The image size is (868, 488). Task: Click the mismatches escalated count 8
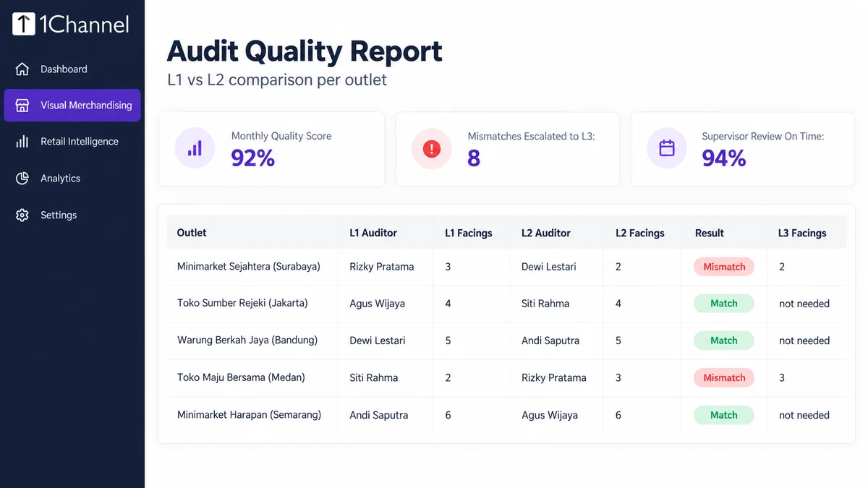pyautogui.click(x=474, y=158)
